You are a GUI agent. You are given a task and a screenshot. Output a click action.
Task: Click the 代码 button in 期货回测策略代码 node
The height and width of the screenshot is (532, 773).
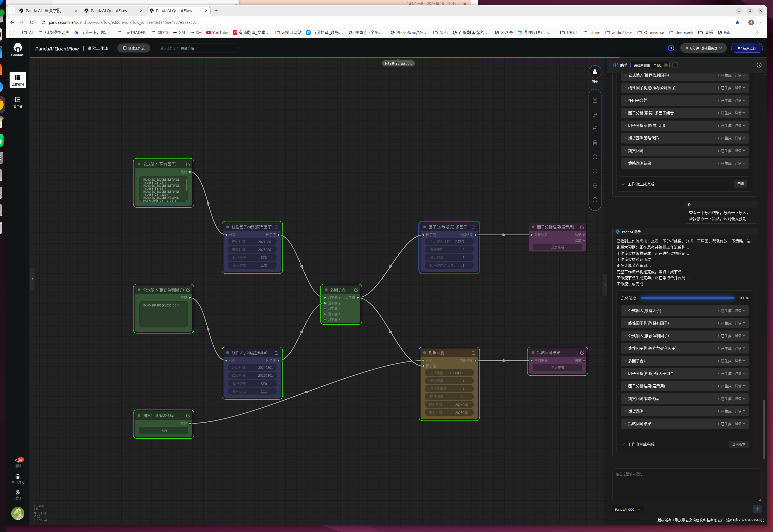pyautogui.click(x=163, y=431)
